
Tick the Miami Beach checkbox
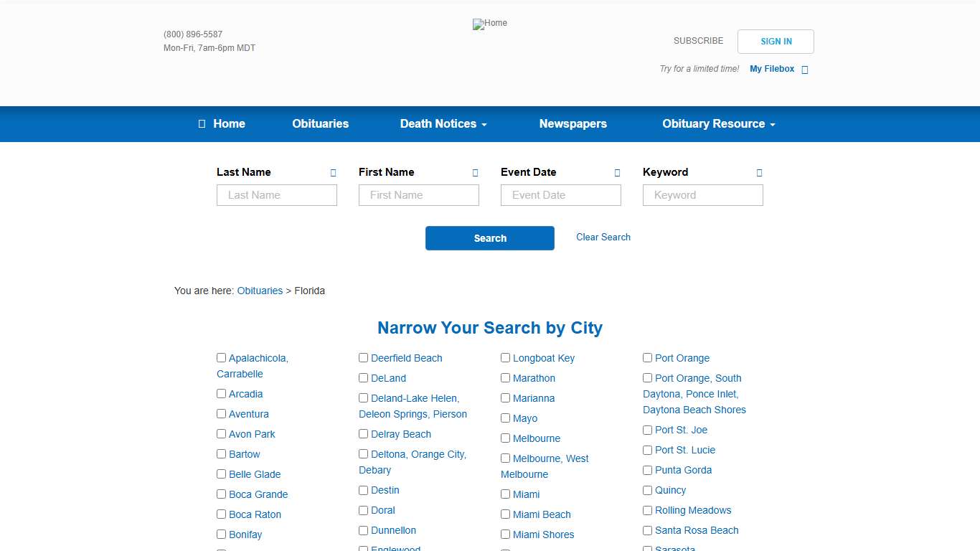coord(506,514)
